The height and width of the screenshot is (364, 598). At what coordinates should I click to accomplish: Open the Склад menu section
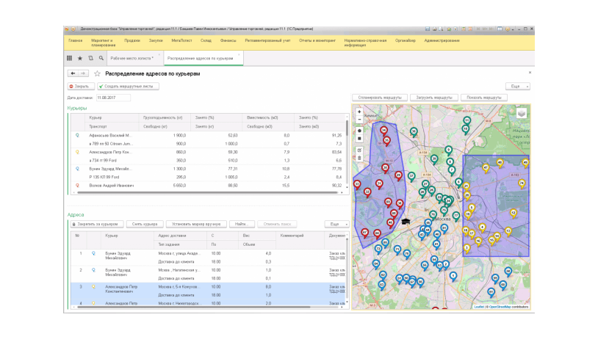[x=206, y=40]
